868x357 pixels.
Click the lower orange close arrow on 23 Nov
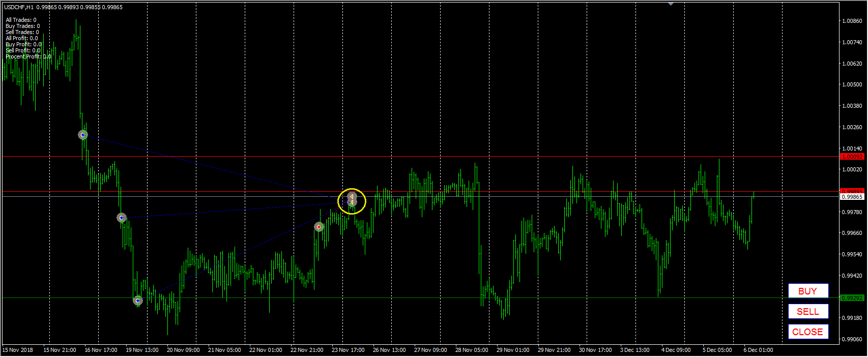pos(352,202)
